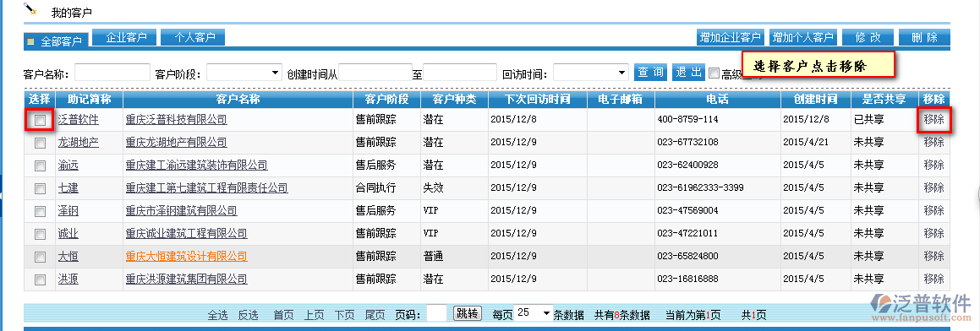The width and height of the screenshot is (980, 331).
Task: Tick the checkbox for 泛普软件 row
Action: 40,120
